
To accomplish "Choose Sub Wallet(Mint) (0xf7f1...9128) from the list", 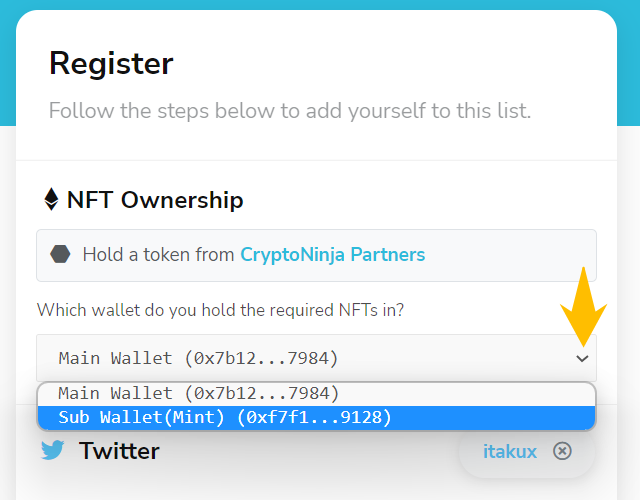I will pyautogui.click(x=316, y=418).
